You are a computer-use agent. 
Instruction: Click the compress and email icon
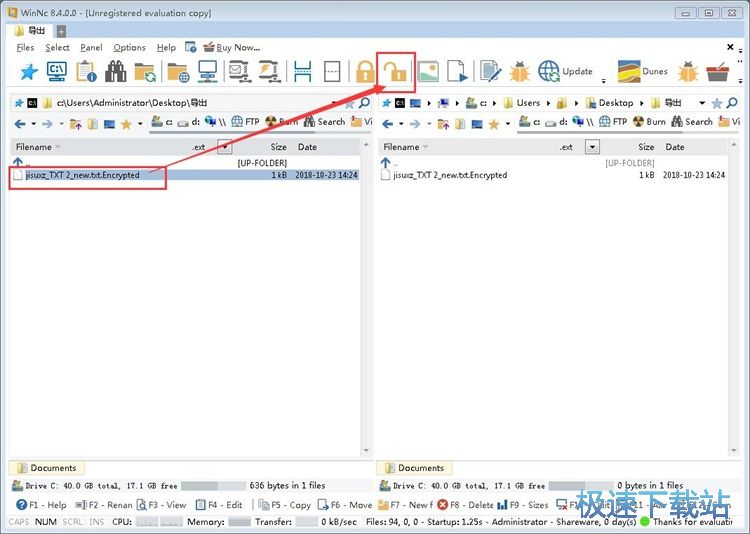click(x=239, y=71)
